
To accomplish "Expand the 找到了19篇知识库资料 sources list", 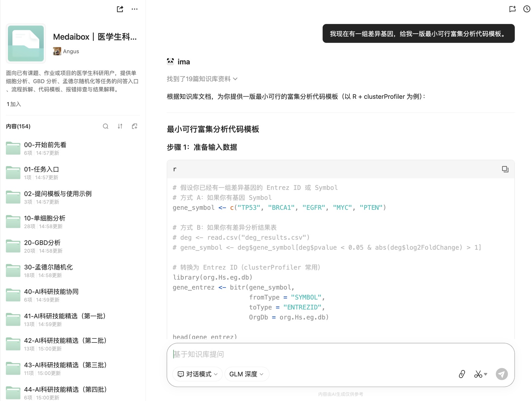I will pos(202,79).
